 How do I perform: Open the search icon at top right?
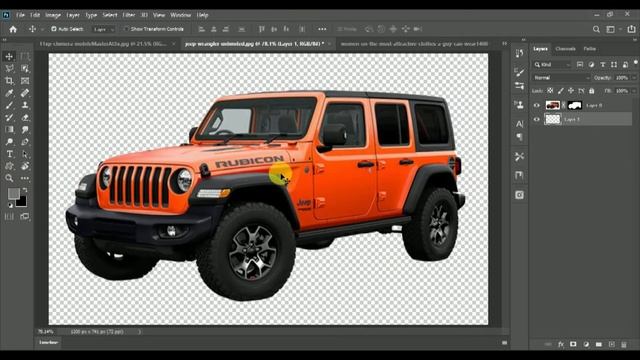[x=596, y=29]
